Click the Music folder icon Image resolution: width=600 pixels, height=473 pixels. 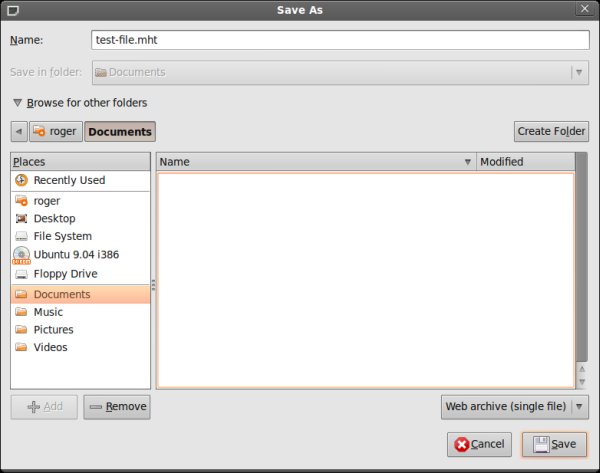click(x=21, y=312)
